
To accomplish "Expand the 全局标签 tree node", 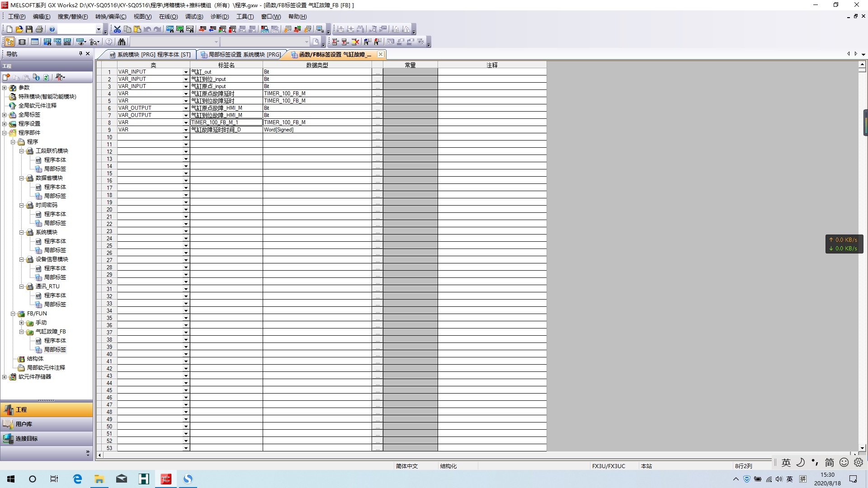I will (x=5, y=115).
